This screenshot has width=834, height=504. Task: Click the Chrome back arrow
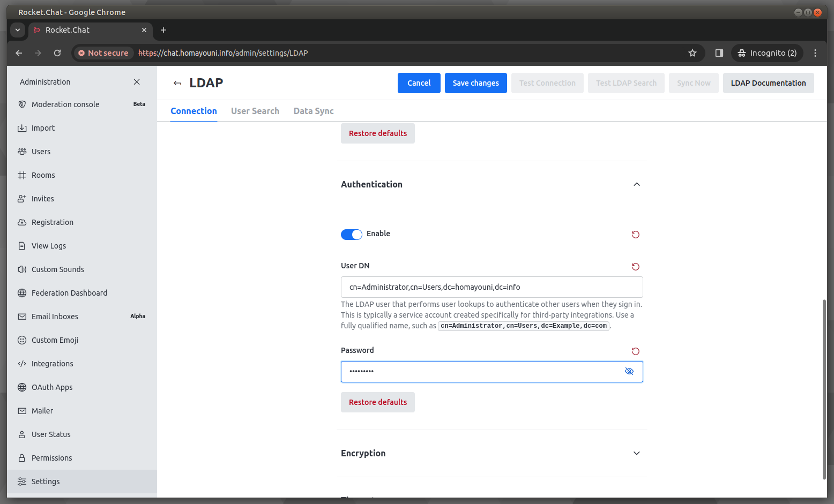19,53
